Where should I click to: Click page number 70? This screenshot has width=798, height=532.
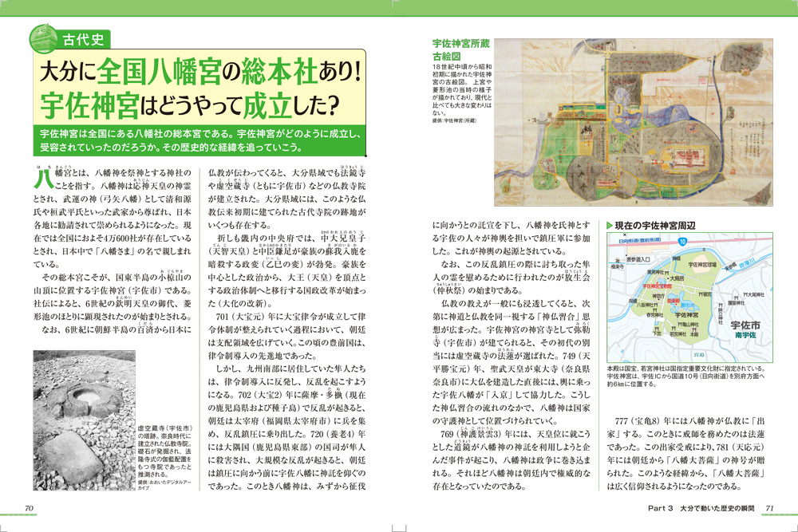coord(29,508)
